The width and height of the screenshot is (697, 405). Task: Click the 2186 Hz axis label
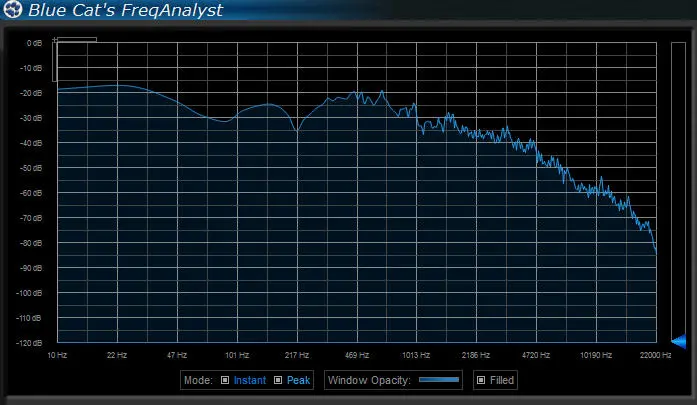pyautogui.click(x=476, y=355)
